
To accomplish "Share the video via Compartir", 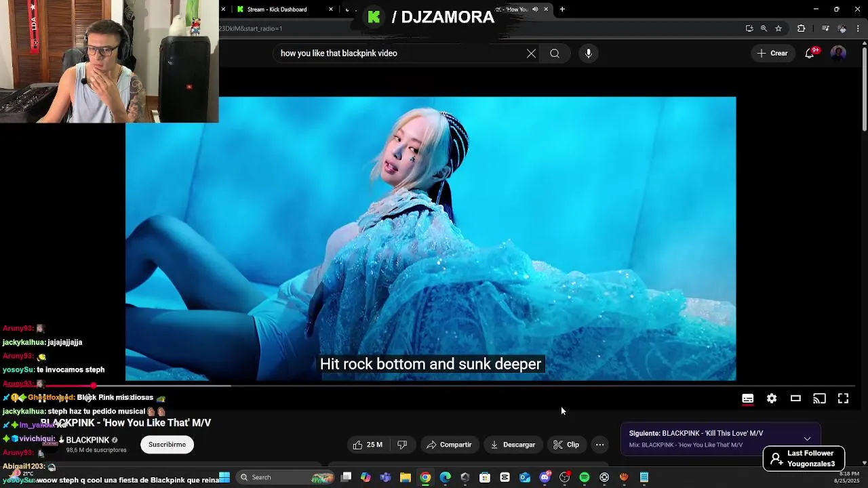I will (x=449, y=445).
